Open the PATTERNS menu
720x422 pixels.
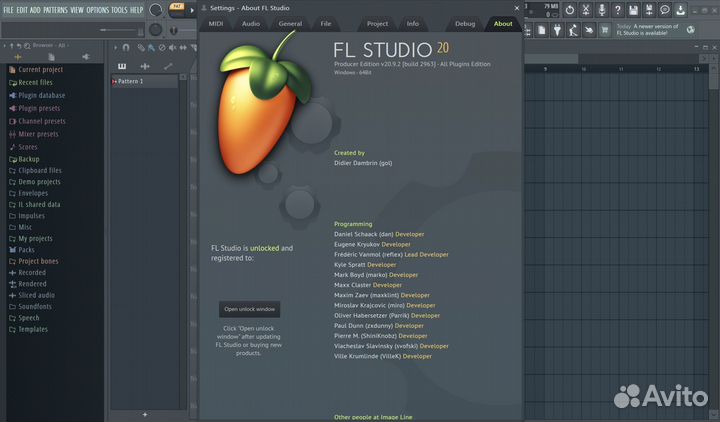coord(55,10)
